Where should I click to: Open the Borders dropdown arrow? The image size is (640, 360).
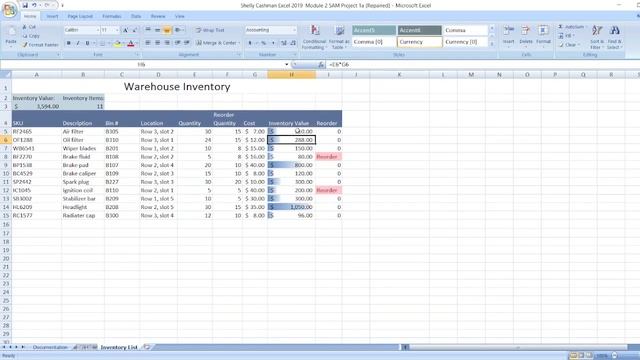109,43
